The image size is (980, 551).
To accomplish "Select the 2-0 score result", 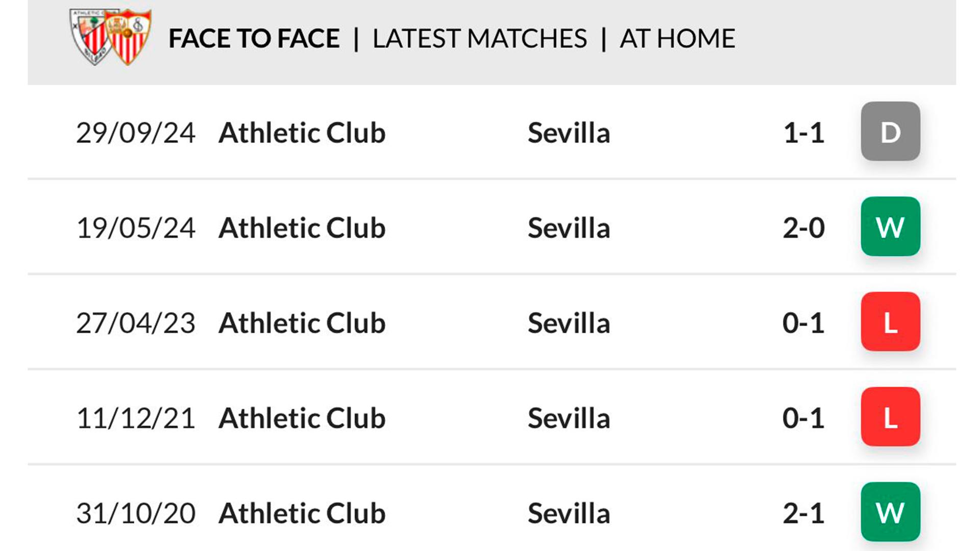I will click(803, 228).
